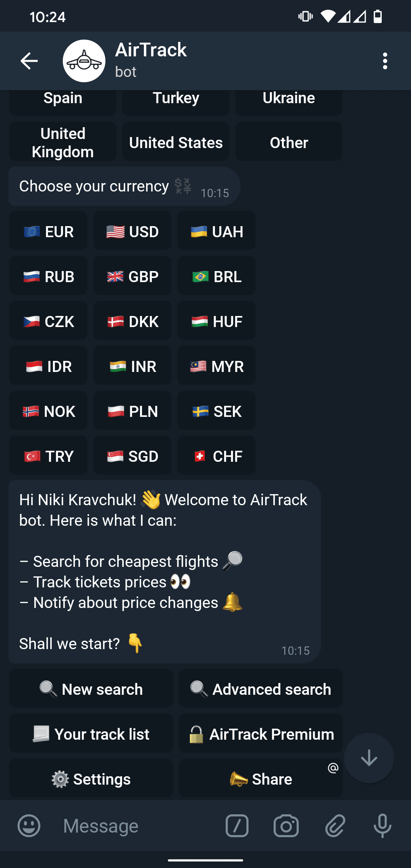Tap the Share button
Screen dimensions: 411x868
[261, 779]
